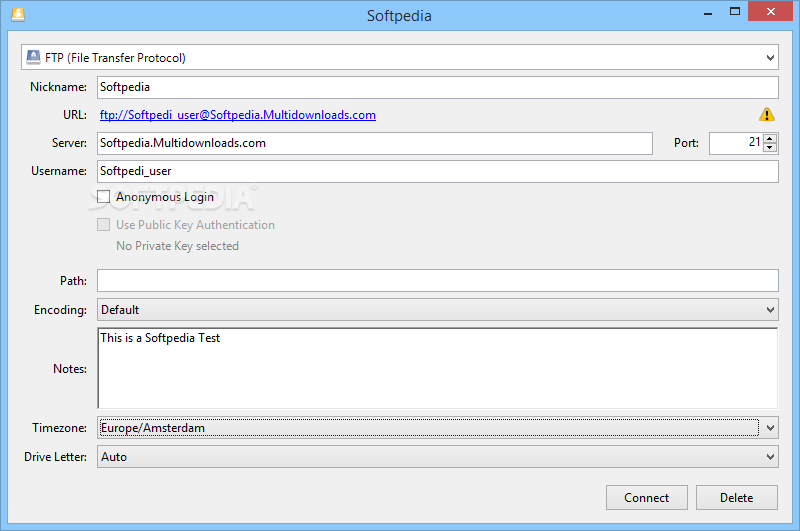Click the FTP protocol drive icon
The image size is (800, 531).
[33, 57]
